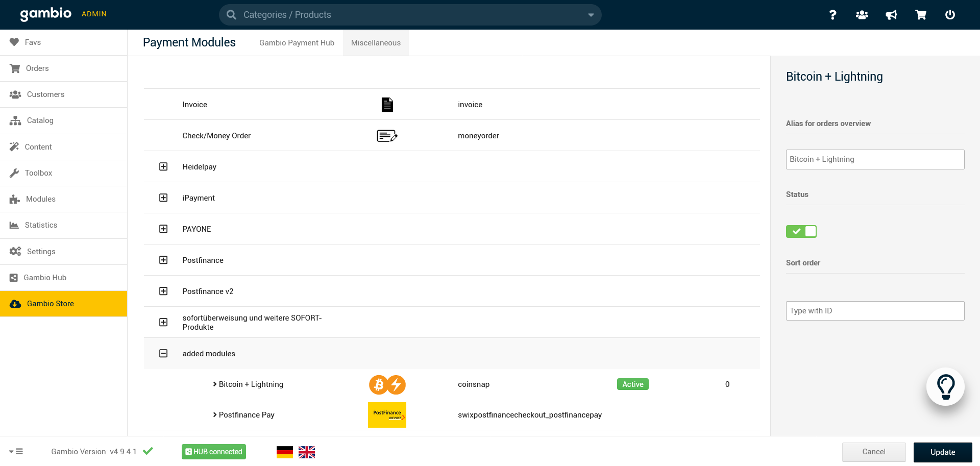
Task: Open Statistics in the sidebar
Action: (63, 225)
